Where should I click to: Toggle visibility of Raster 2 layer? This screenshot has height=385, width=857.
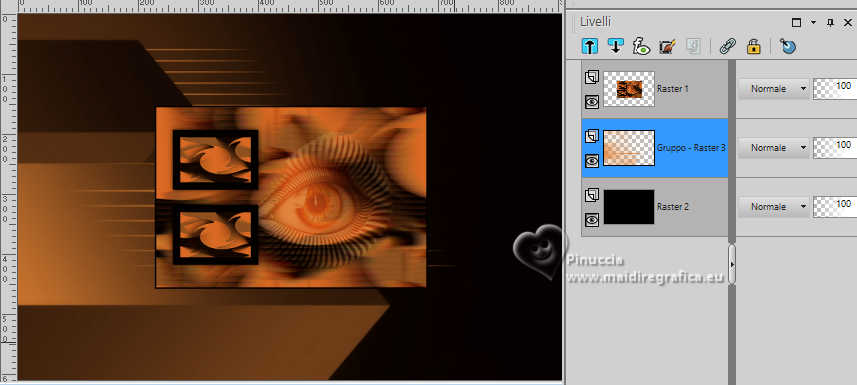591,220
